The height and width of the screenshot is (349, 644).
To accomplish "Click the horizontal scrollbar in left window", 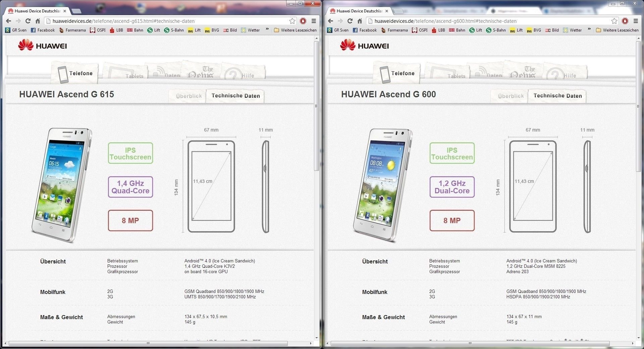I will tap(148, 343).
